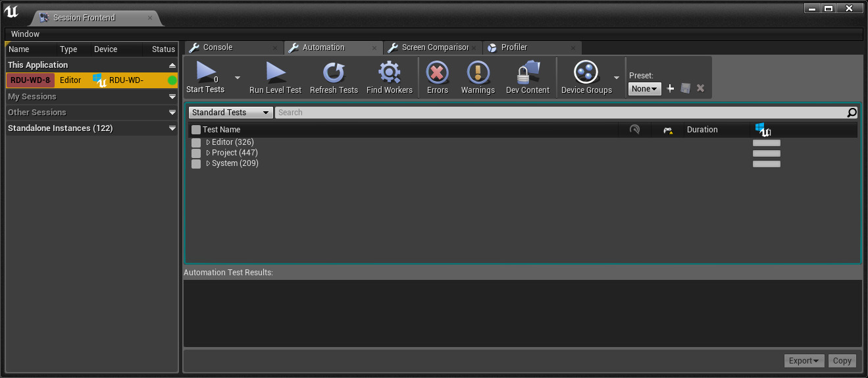Expand Standalone Instances (122) section
The width and height of the screenshot is (868, 378).
coord(172,128)
